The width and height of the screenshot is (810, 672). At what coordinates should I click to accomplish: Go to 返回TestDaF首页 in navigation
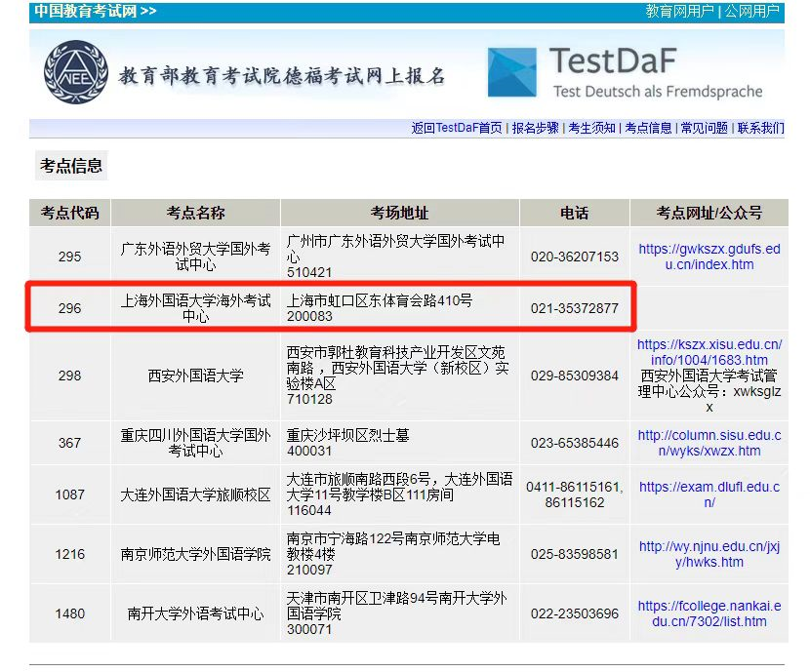click(x=457, y=128)
